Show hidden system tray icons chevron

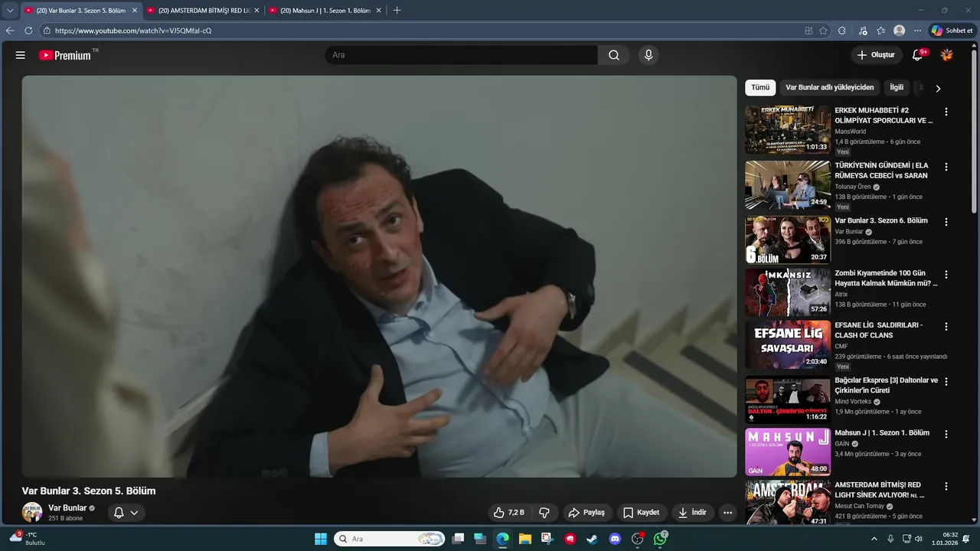tap(874, 539)
